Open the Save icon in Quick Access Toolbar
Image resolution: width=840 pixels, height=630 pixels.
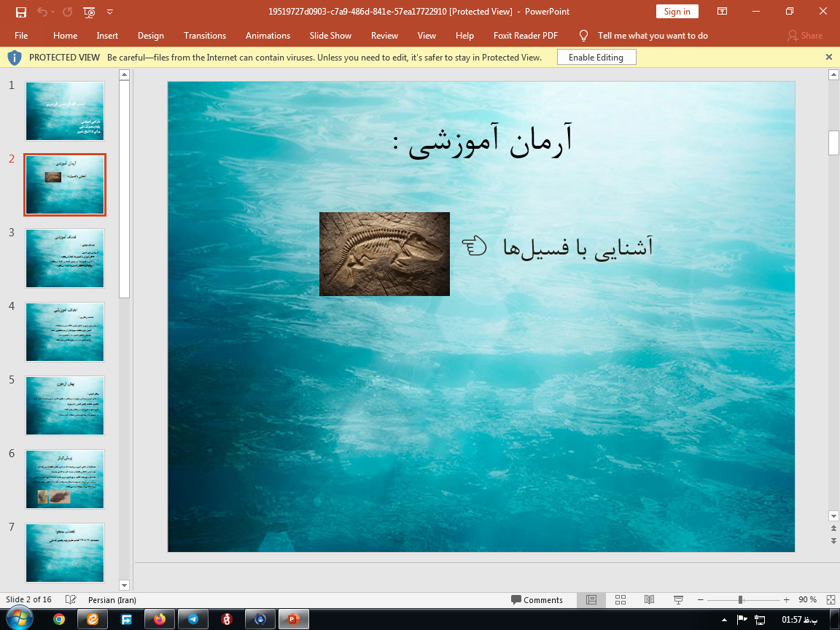pyautogui.click(x=22, y=12)
